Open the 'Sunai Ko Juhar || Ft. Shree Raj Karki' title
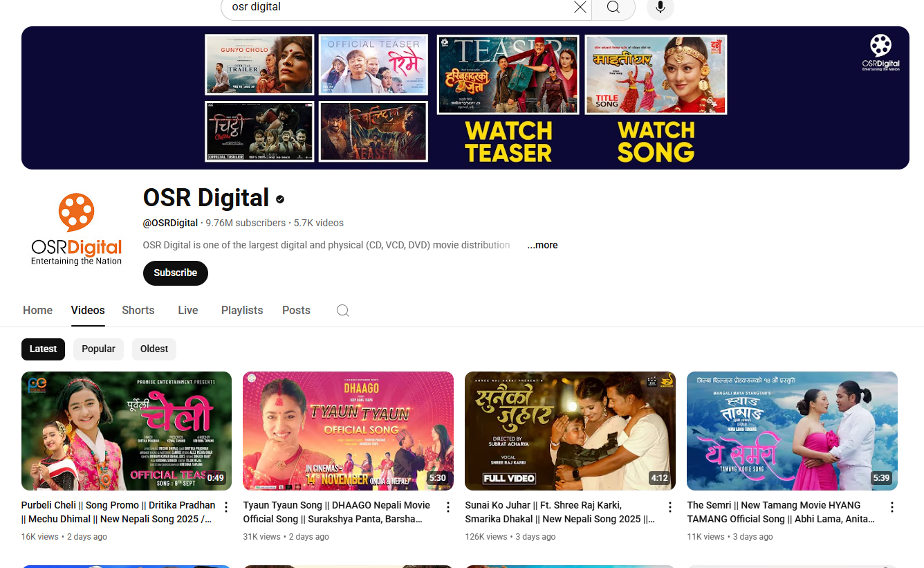This screenshot has width=924, height=568. point(560,512)
